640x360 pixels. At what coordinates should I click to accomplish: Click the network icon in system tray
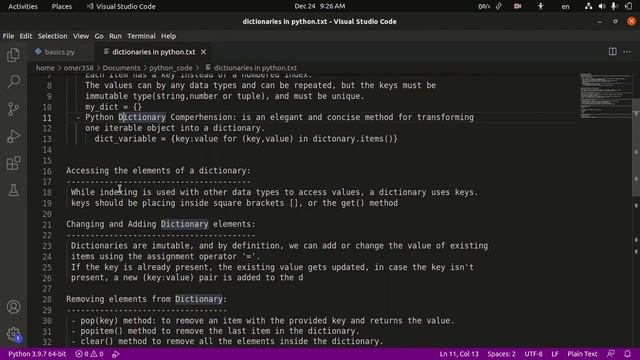pos(588,6)
